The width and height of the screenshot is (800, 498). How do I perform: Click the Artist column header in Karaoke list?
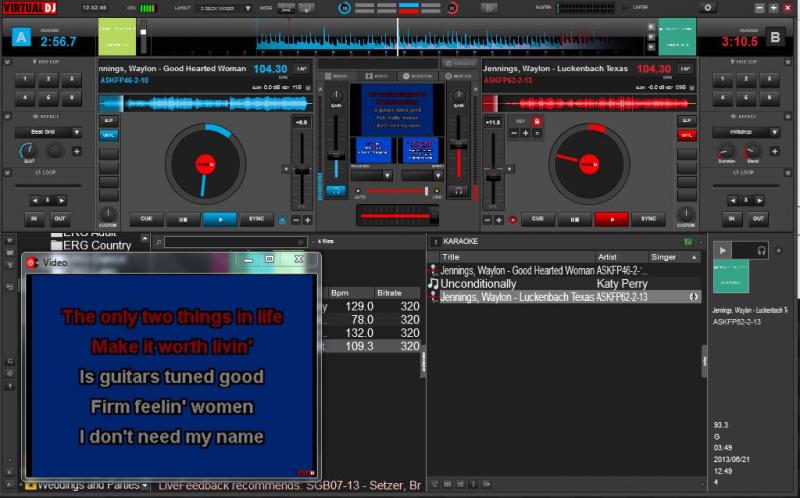point(607,257)
